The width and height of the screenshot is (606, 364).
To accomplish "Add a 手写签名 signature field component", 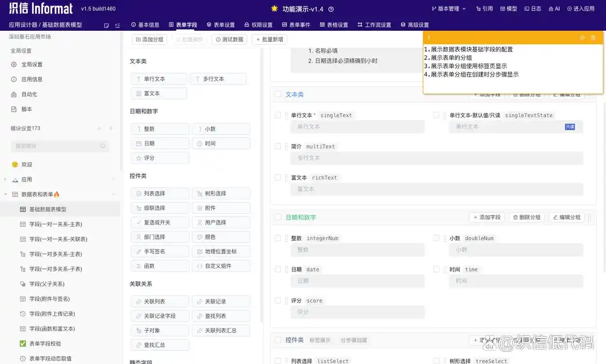I will tap(160, 250).
